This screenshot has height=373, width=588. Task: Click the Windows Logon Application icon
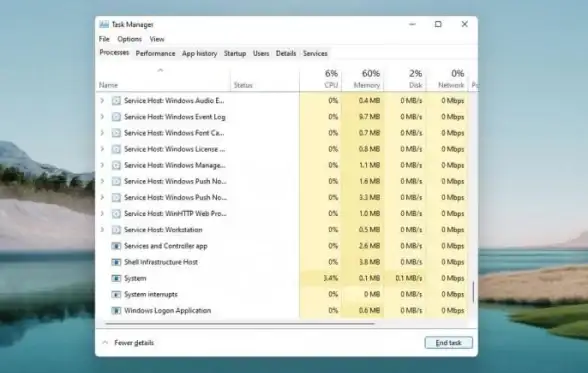116,310
